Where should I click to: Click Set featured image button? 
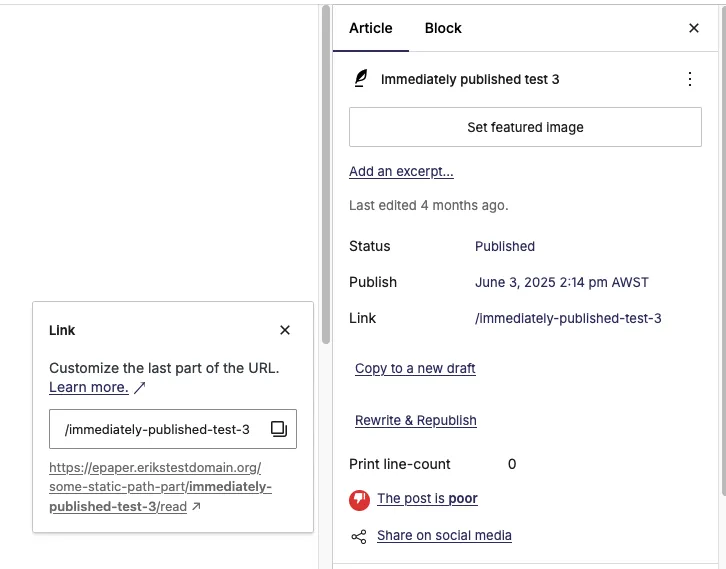pos(525,127)
